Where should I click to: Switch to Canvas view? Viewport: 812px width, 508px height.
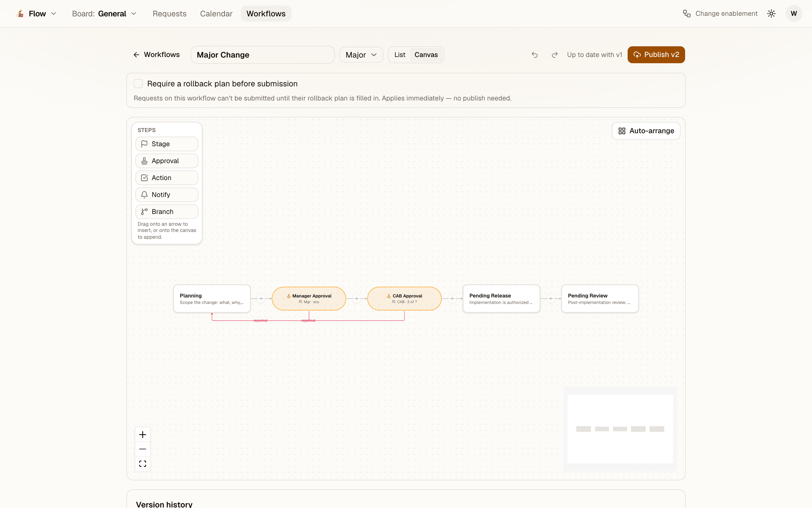pos(426,55)
